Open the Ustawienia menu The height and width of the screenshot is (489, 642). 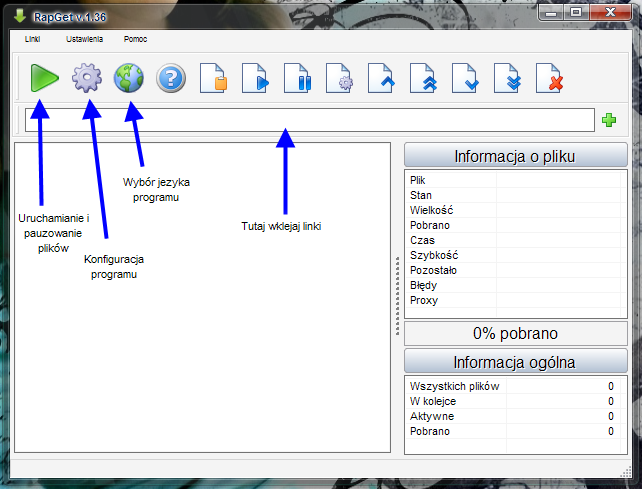84,38
